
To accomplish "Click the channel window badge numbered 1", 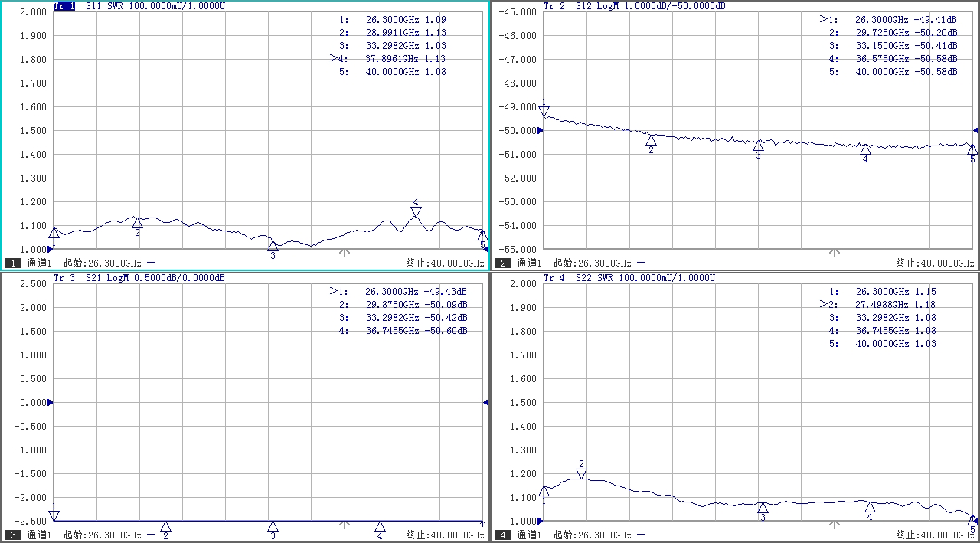I will [13, 263].
